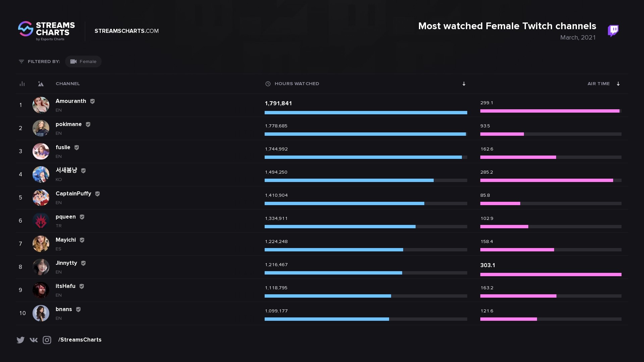Viewport: 644px width, 362px height.
Task: Click the 303.1 air time value
Action: coord(488,265)
